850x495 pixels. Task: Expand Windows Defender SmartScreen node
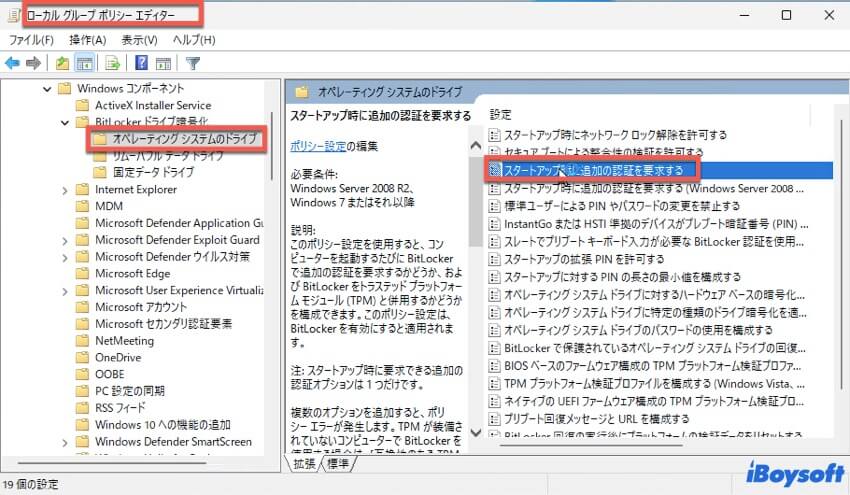click(65, 442)
